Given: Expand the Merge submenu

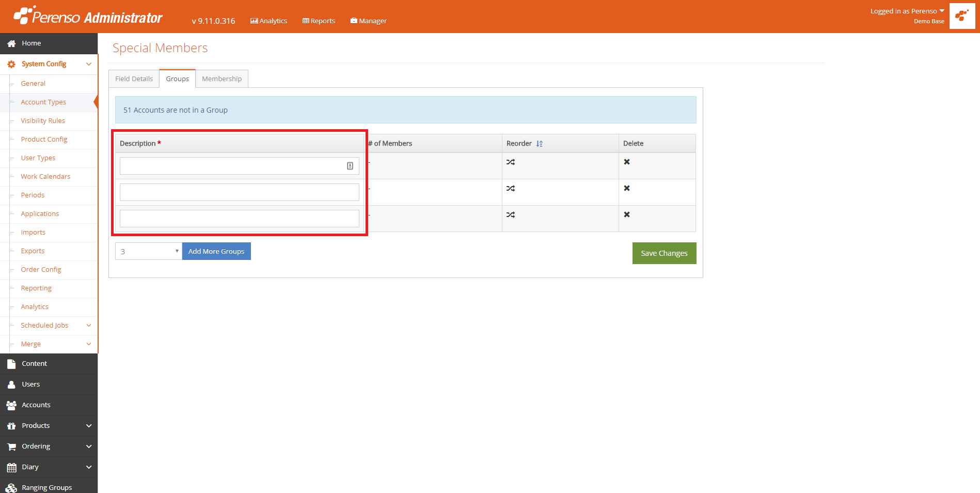Looking at the screenshot, I should click(x=88, y=344).
